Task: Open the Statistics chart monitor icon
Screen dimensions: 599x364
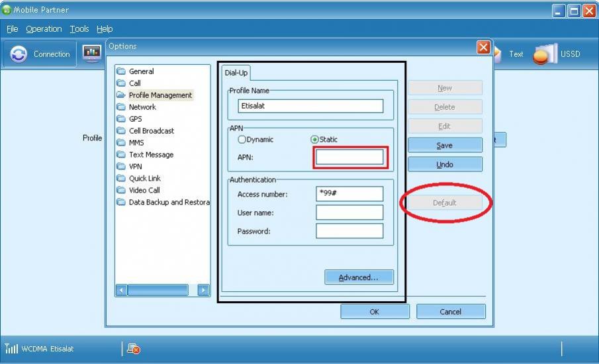Action: pyautogui.click(x=92, y=54)
